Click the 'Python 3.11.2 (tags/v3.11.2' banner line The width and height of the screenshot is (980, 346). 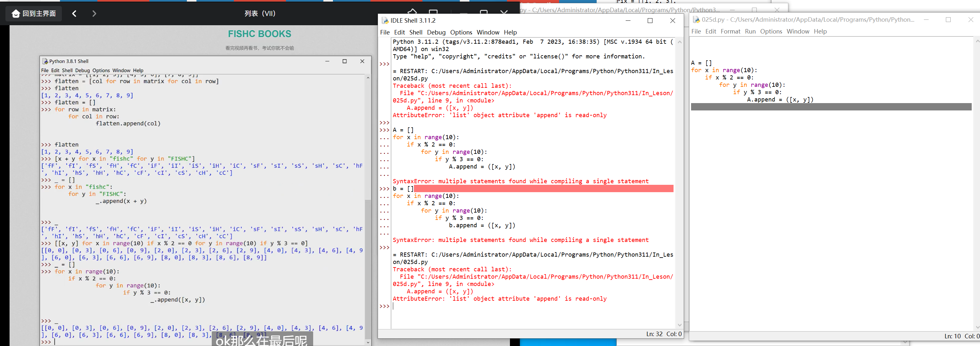(x=533, y=42)
